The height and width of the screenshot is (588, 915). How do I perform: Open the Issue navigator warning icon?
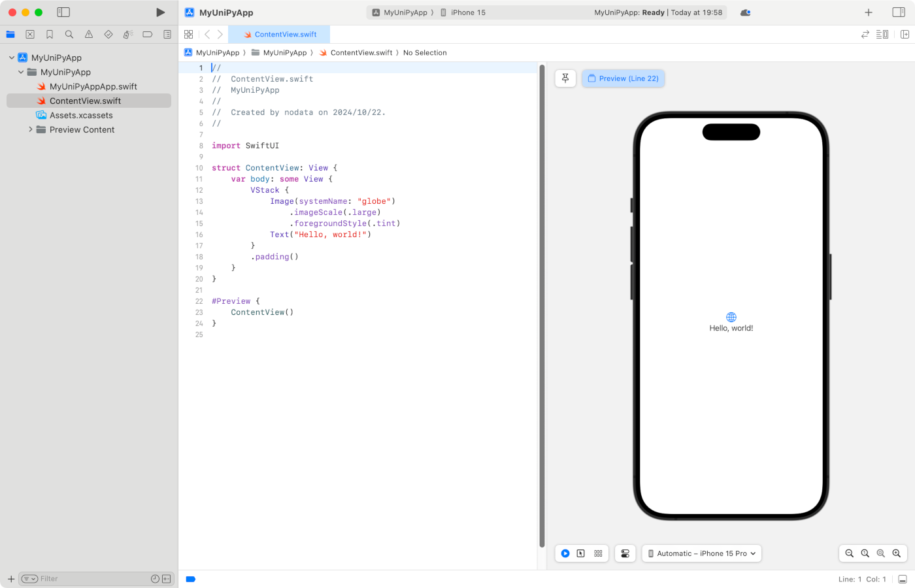89,35
